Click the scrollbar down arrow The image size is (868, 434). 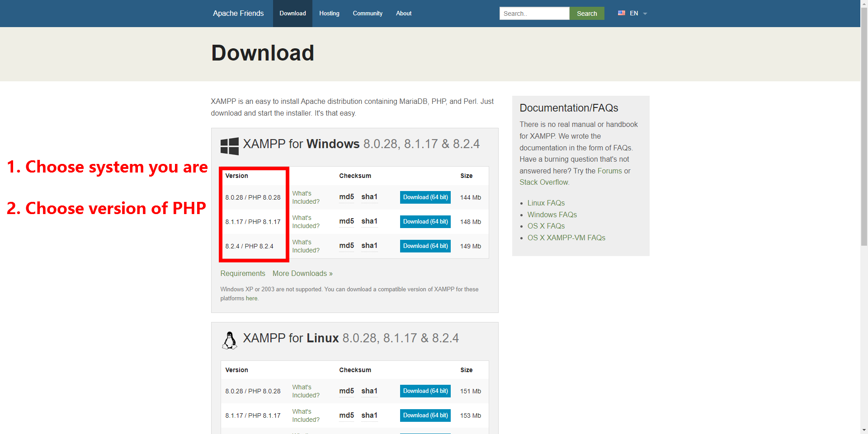point(864,430)
